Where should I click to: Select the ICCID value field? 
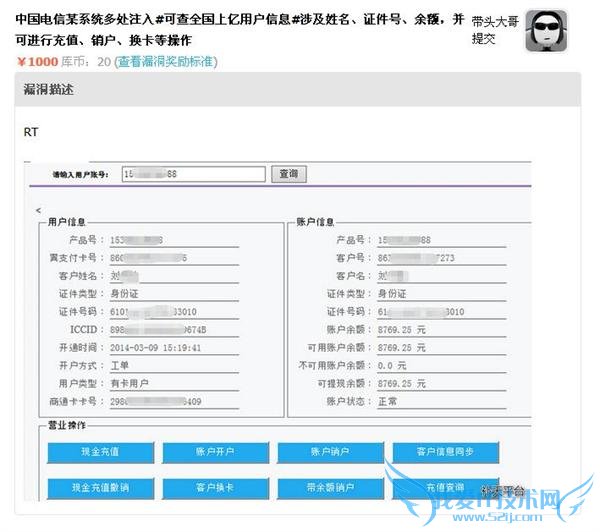pyautogui.click(x=174, y=330)
